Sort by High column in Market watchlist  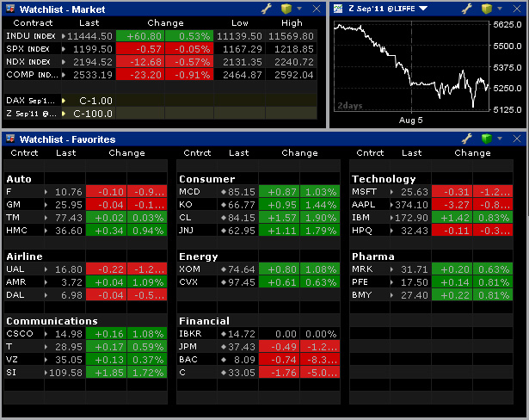(292, 23)
